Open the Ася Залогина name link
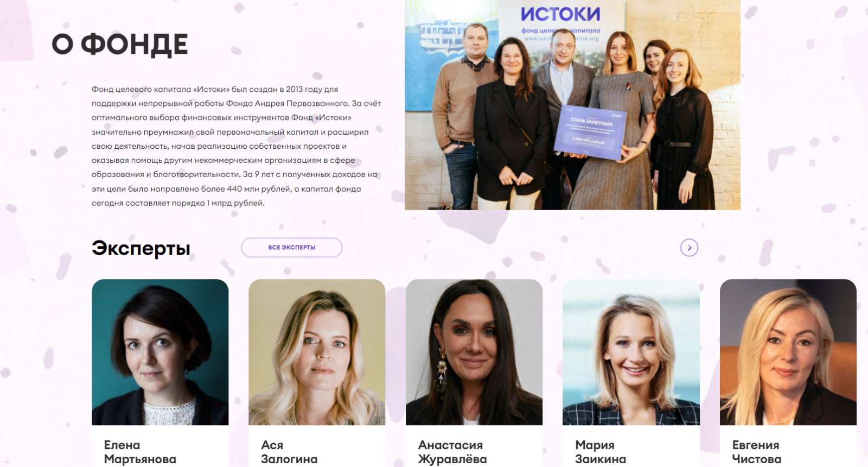This screenshot has height=467, width=868. pos(289,452)
